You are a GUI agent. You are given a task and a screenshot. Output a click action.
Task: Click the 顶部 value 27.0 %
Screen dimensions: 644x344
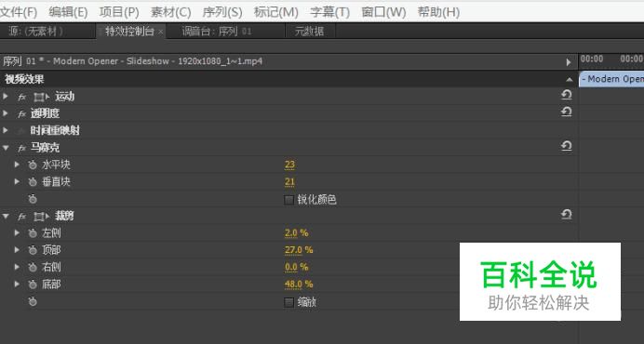point(299,249)
